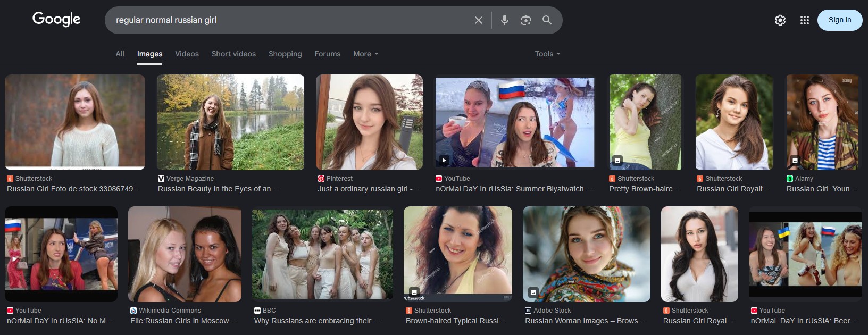Open the Forums tab

pos(328,54)
